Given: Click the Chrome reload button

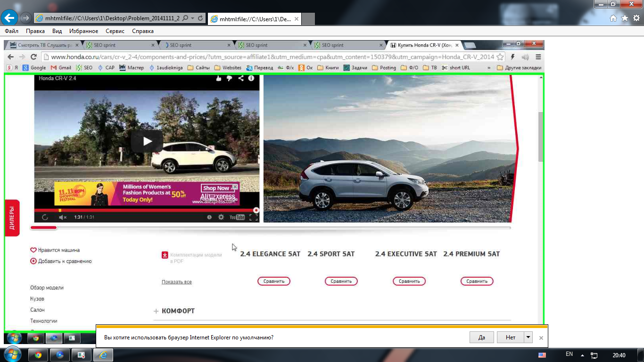Looking at the screenshot, I should [33, 57].
